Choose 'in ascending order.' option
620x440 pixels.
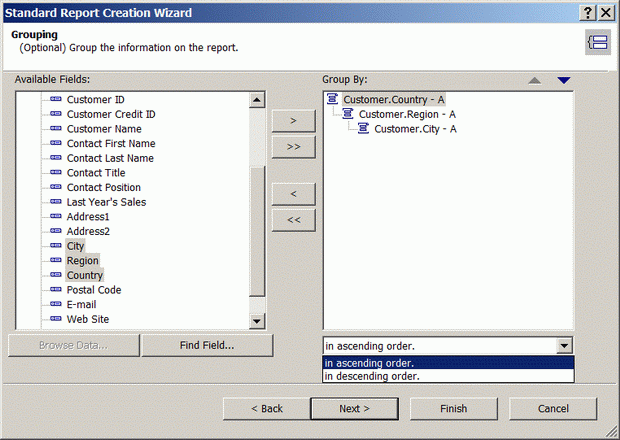pyautogui.click(x=447, y=363)
